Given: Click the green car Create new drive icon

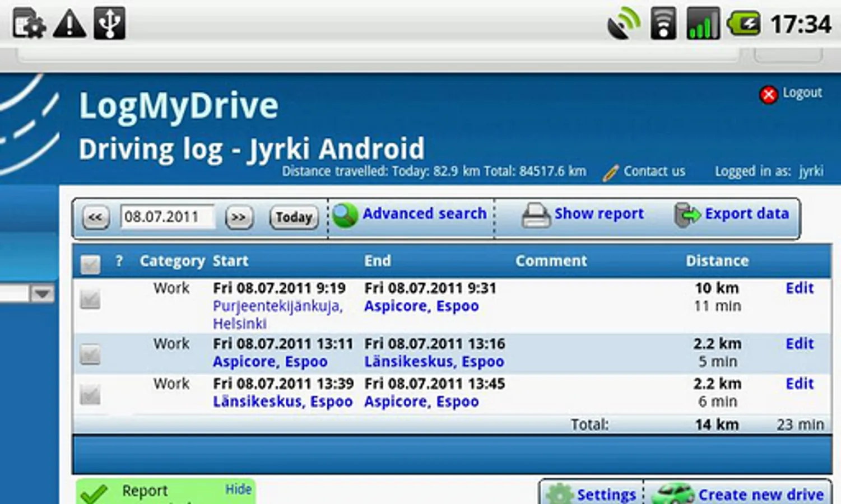Looking at the screenshot, I should 673,494.
